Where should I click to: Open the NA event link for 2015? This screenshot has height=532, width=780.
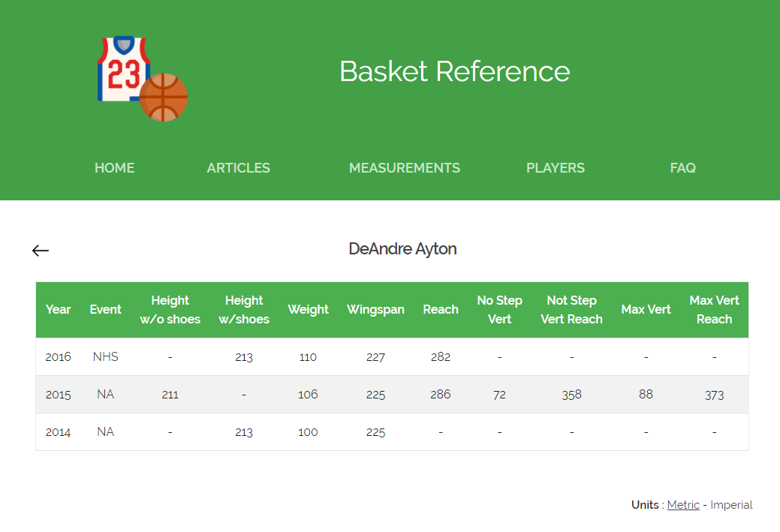105,394
